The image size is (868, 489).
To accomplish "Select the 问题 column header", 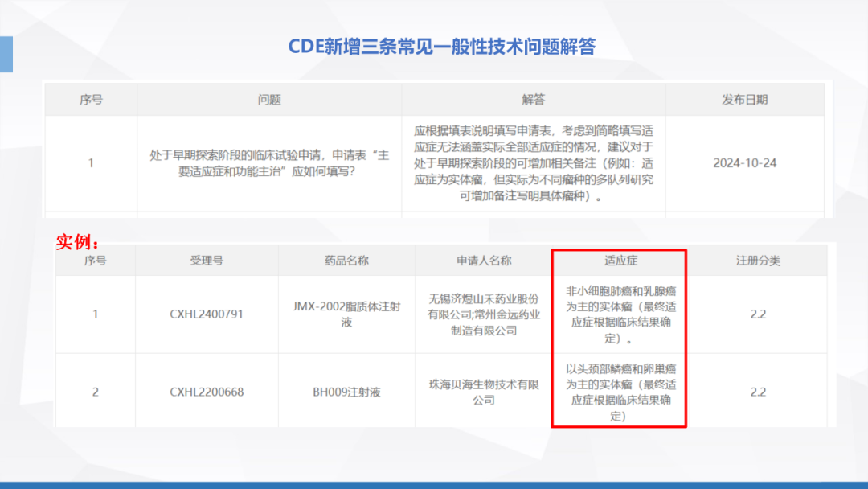I will (x=269, y=100).
